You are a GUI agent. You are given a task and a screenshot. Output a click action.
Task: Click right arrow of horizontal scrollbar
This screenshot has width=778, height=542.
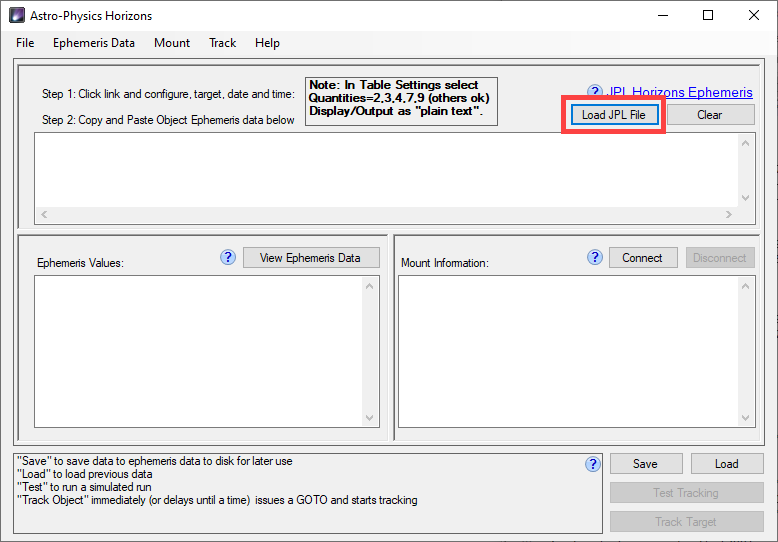click(x=728, y=214)
